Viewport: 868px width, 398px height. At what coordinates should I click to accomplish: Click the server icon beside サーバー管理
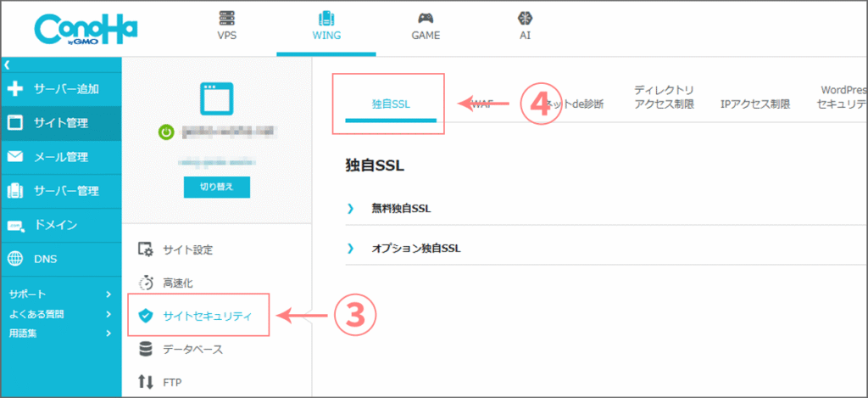pyautogui.click(x=16, y=191)
